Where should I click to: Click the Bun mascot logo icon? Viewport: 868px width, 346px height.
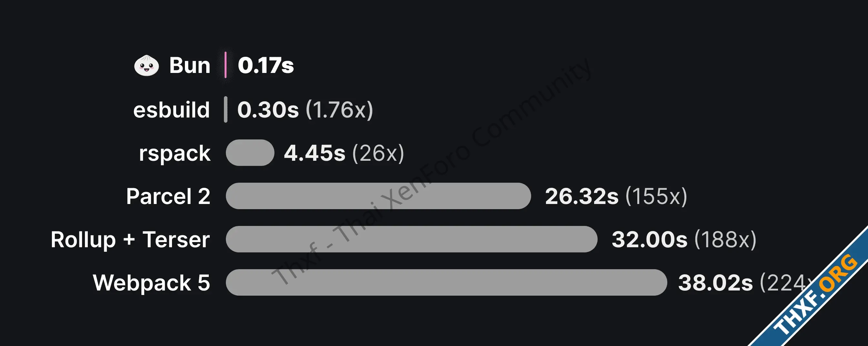click(x=146, y=66)
